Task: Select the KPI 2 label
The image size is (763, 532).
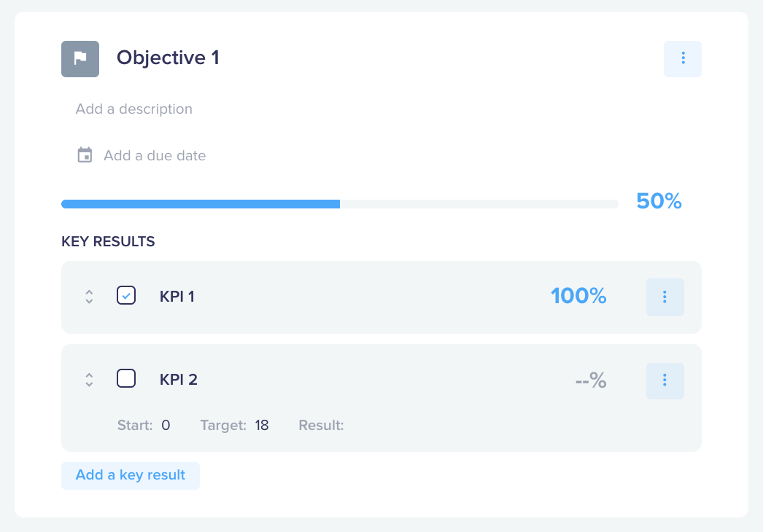Action: coord(179,380)
